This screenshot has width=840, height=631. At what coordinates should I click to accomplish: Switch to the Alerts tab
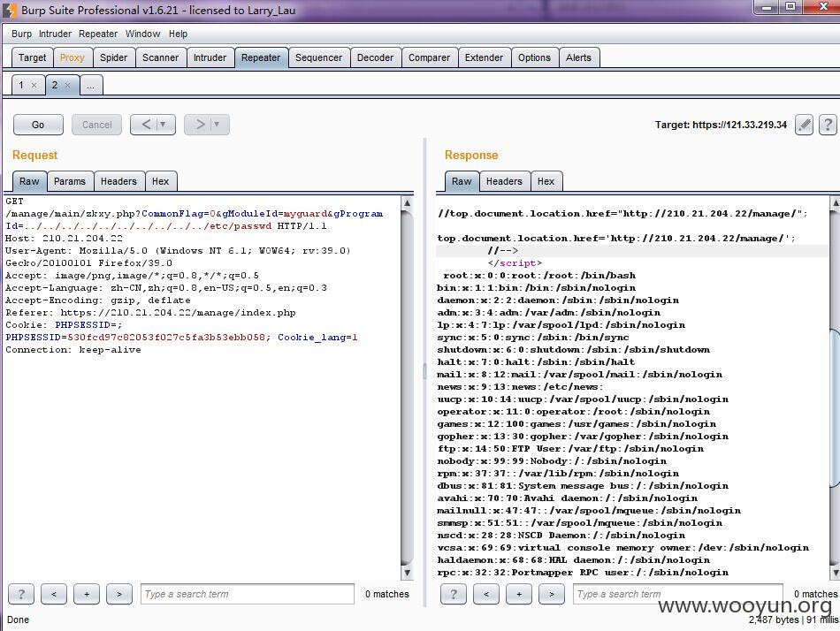pyautogui.click(x=578, y=57)
